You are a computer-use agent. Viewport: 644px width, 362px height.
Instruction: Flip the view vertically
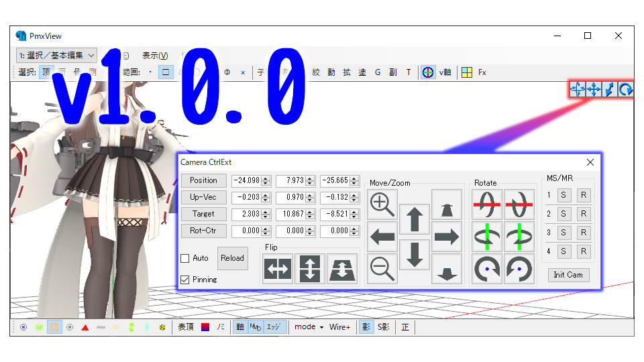[310, 269]
